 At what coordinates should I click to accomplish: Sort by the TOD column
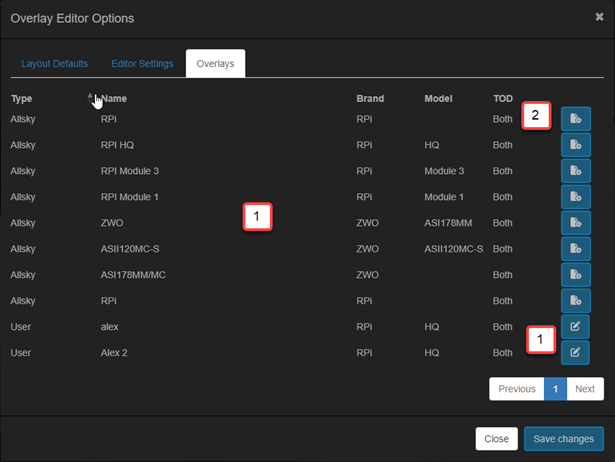(503, 99)
